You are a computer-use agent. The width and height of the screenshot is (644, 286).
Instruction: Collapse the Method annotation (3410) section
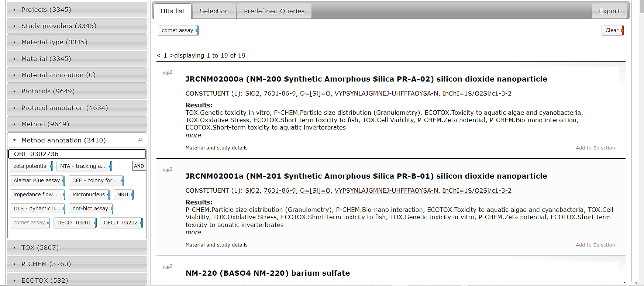tap(63, 140)
